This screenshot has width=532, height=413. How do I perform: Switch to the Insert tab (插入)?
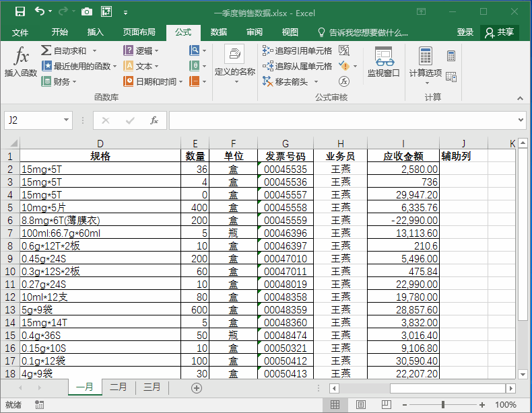[96, 32]
